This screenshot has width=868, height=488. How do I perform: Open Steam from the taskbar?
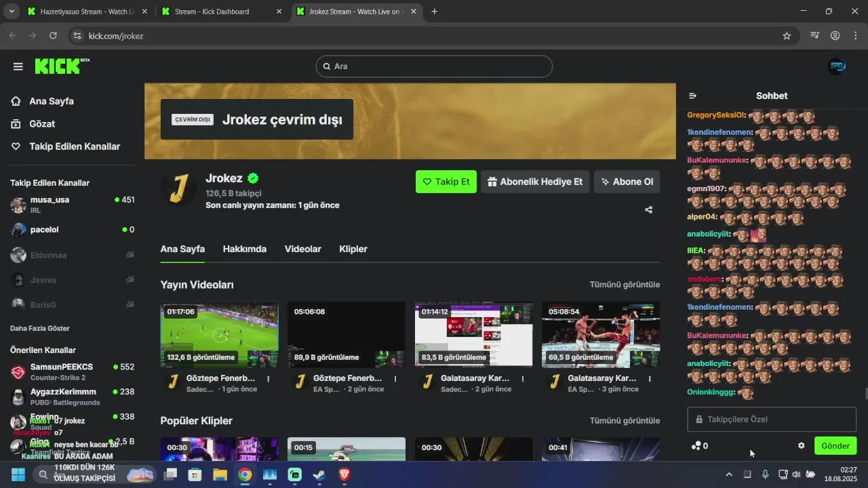[x=319, y=474]
